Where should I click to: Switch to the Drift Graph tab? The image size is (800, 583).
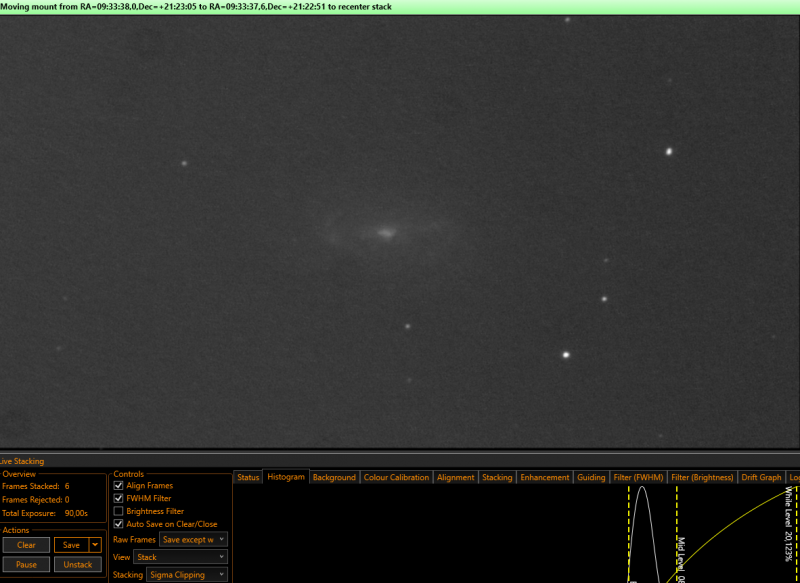[761, 477]
